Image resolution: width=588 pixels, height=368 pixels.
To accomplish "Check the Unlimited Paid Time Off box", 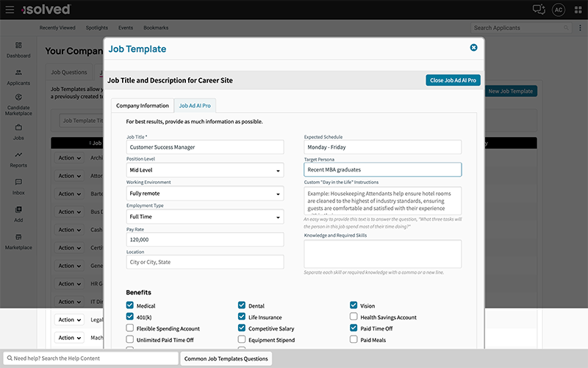I will 130,340.
